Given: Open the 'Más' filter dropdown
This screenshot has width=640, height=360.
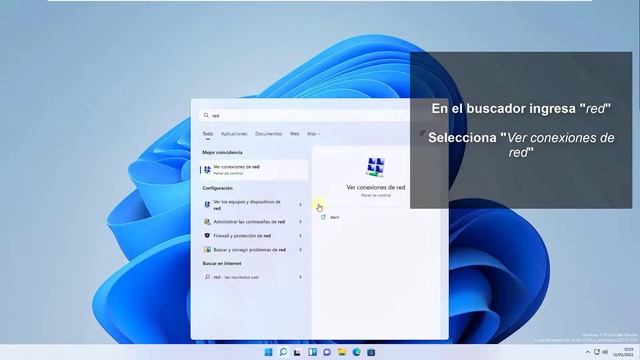Looking at the screenshot, I should pos(313,134).
